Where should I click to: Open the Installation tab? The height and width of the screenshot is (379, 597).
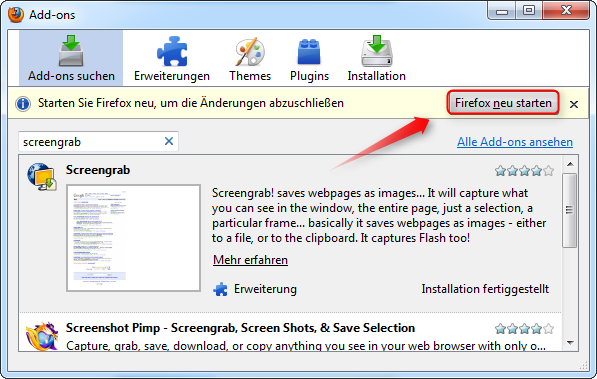[377, 58]
